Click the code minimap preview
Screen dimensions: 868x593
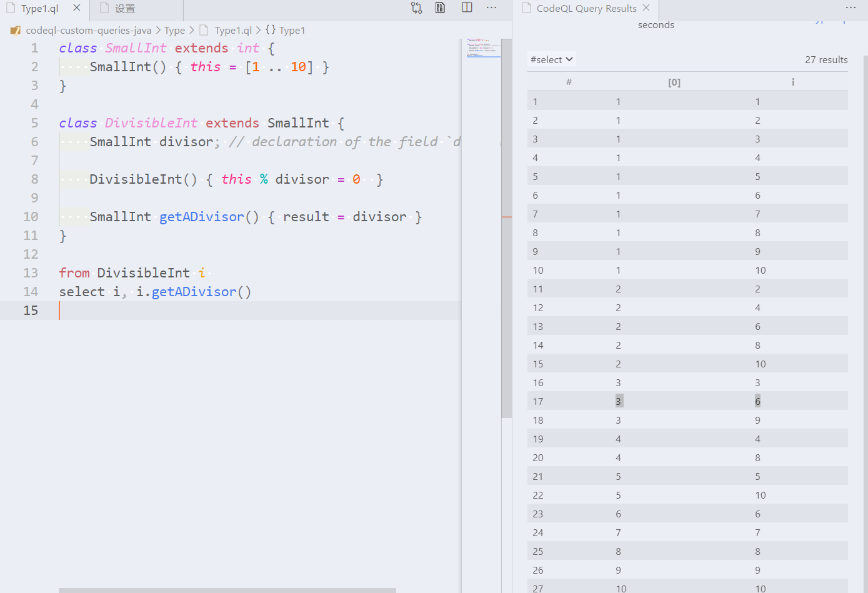tap(483, 49)
